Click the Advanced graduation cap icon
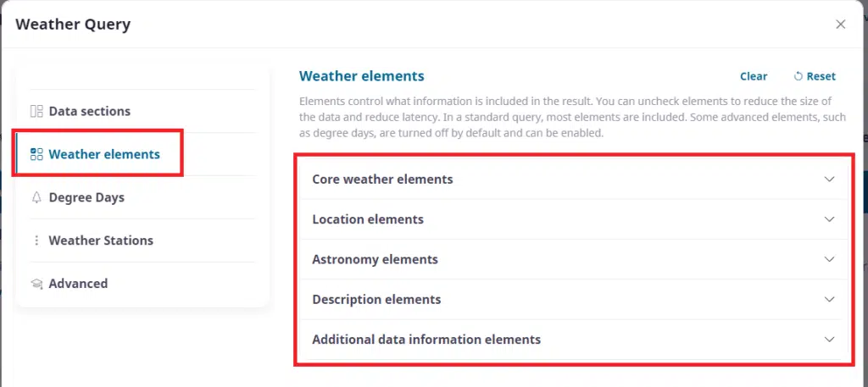Screen dimensions: 868x387 [36, 284]
